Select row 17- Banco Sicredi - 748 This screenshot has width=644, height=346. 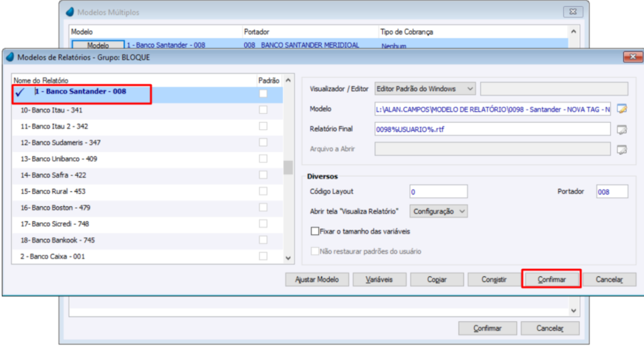(147, 224)
